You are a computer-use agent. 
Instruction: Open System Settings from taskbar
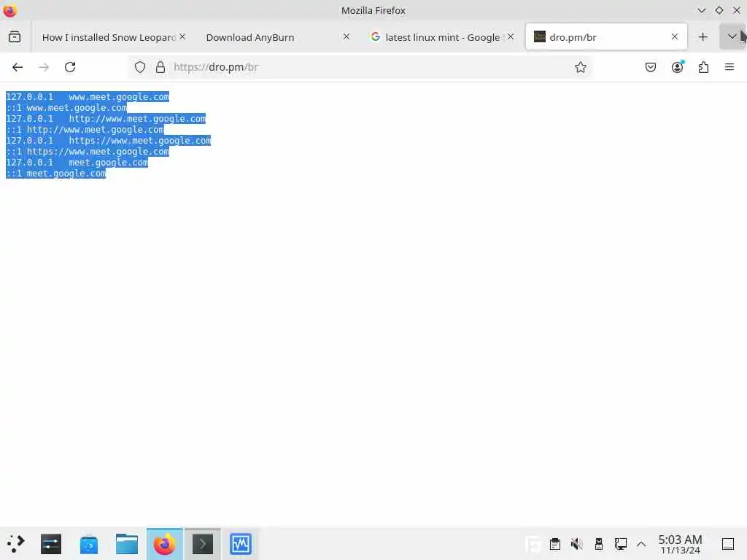pos(51,544)
